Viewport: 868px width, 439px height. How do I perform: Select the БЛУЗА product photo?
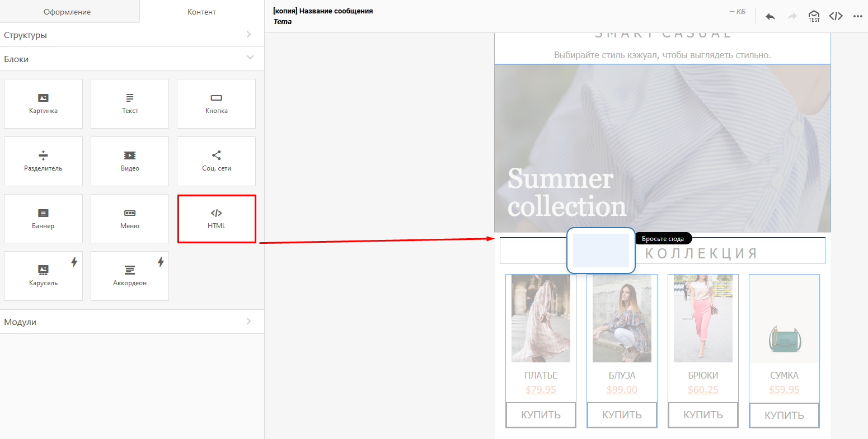click(x=622, y=318)
